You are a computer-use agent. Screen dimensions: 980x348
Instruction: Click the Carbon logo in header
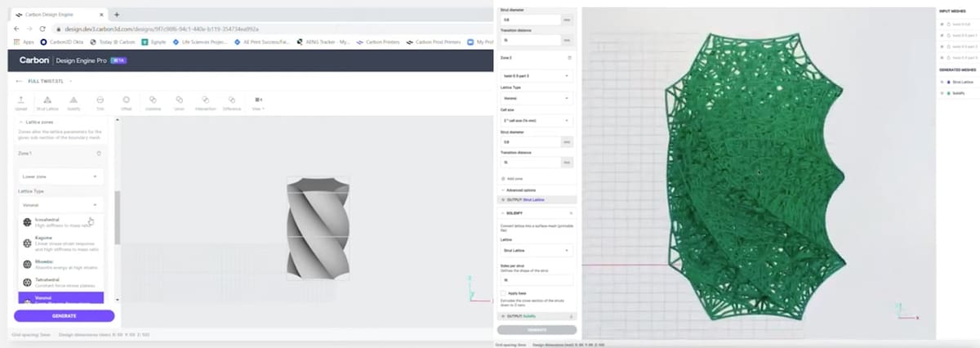tap(33, 60)
